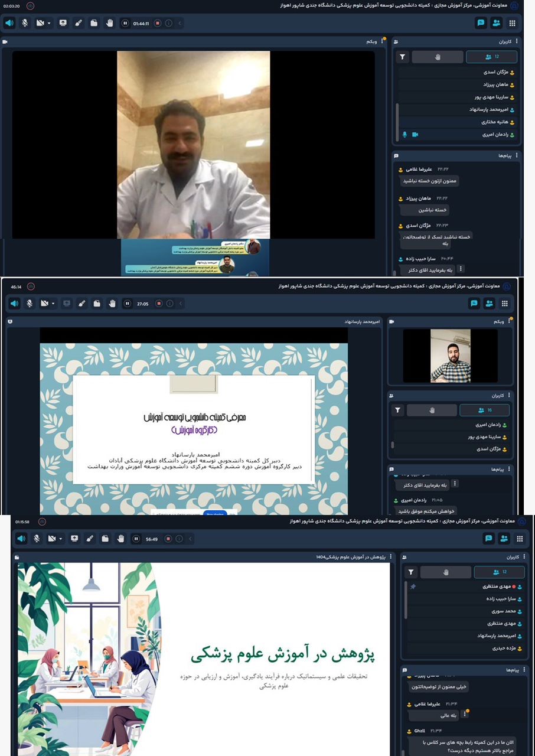The image size is (535, 756).
Task: Open webcam dropdown arrow in the 56:49 toolbar
Action: (x=61, y=539)
